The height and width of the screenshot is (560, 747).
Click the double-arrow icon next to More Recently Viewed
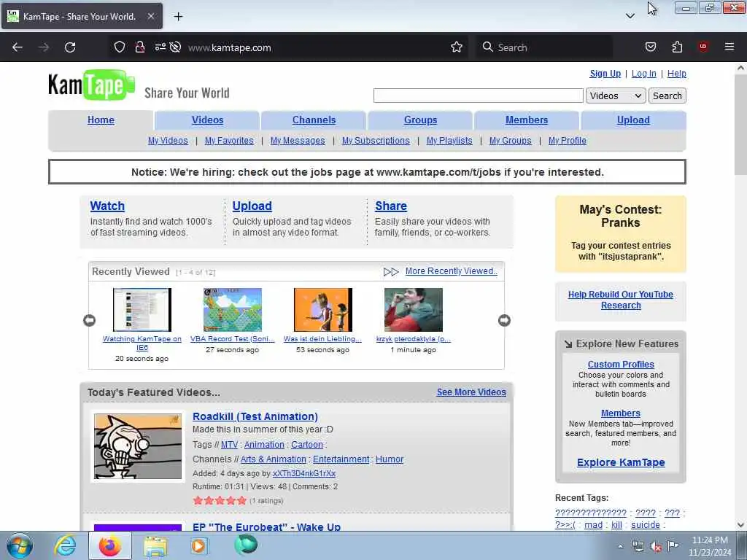coord(391,272)
